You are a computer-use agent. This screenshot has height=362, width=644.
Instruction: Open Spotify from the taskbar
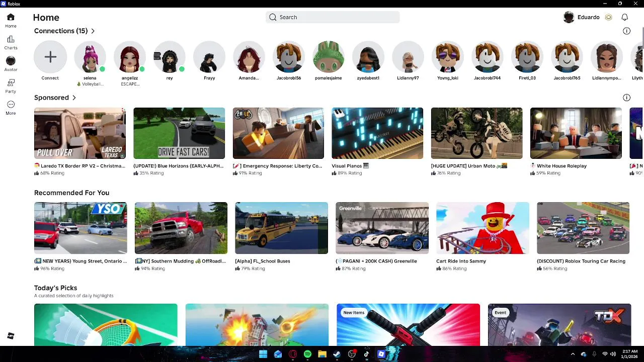[x=307, y=354]
